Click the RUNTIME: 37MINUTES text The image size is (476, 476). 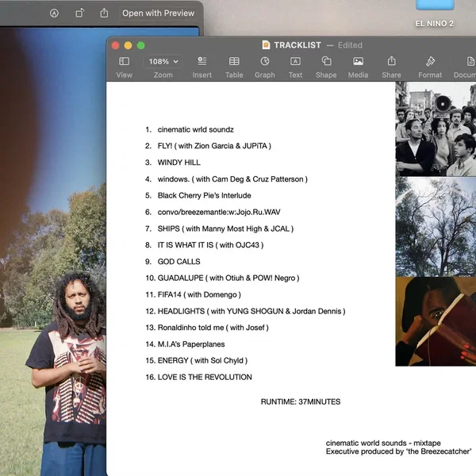point(300,402)
